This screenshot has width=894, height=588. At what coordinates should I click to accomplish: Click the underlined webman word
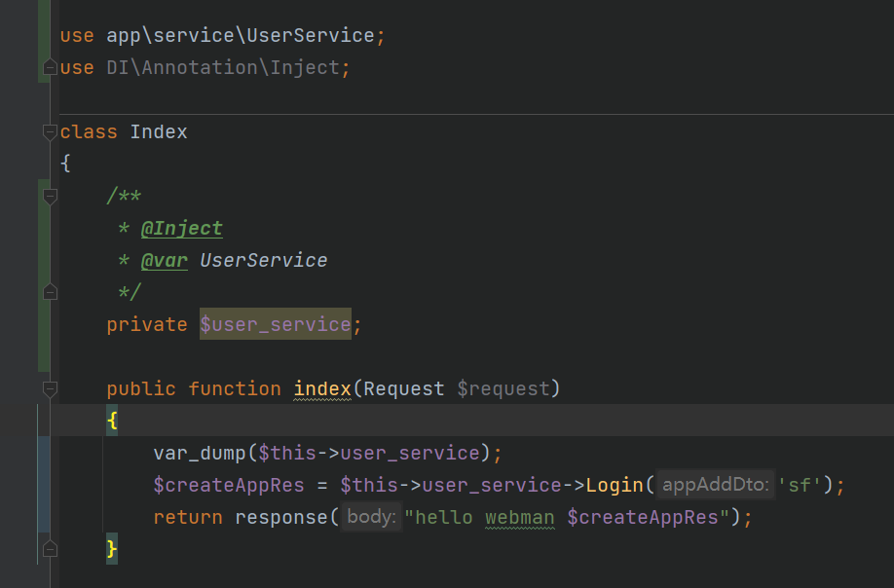coord(519,517)
